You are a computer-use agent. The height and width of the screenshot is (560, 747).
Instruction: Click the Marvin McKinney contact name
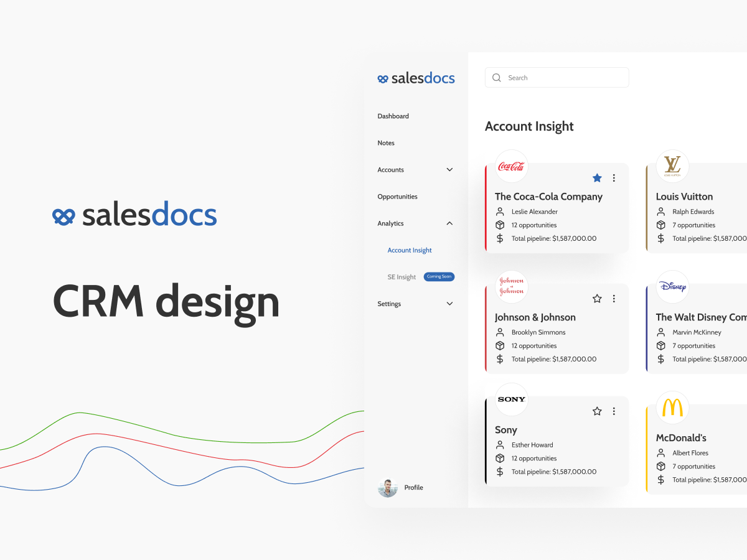click(x=697, y=332)
